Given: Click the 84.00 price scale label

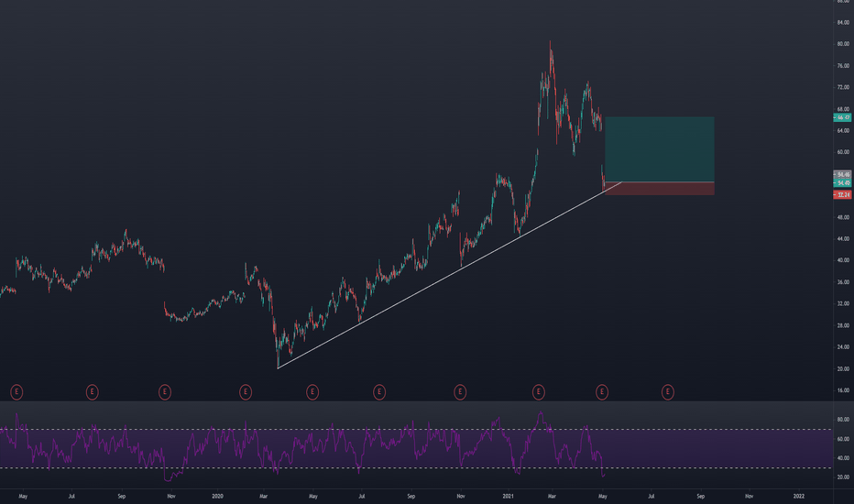Looking at the screenshot, I should (843, 22).
